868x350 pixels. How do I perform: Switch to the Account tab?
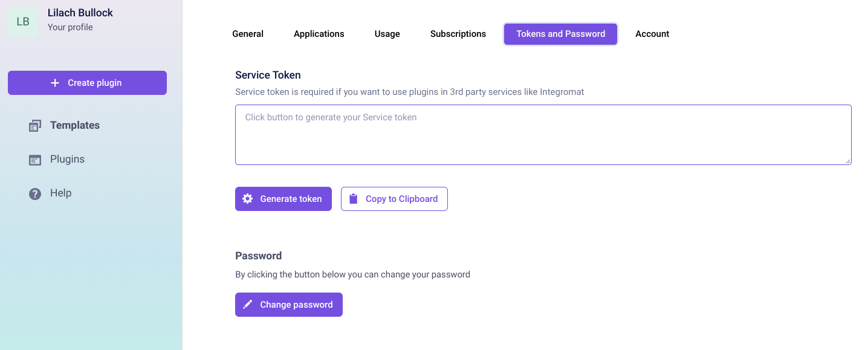click(x=652, y=34)
